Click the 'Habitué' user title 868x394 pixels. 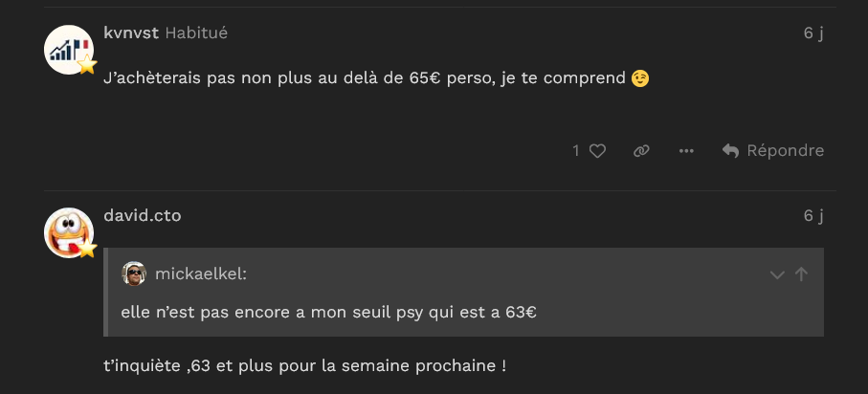click(196, 33)
